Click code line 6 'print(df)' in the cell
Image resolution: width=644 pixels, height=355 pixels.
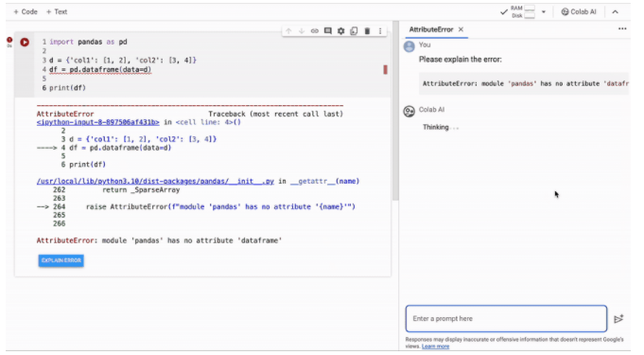(67, 88)
